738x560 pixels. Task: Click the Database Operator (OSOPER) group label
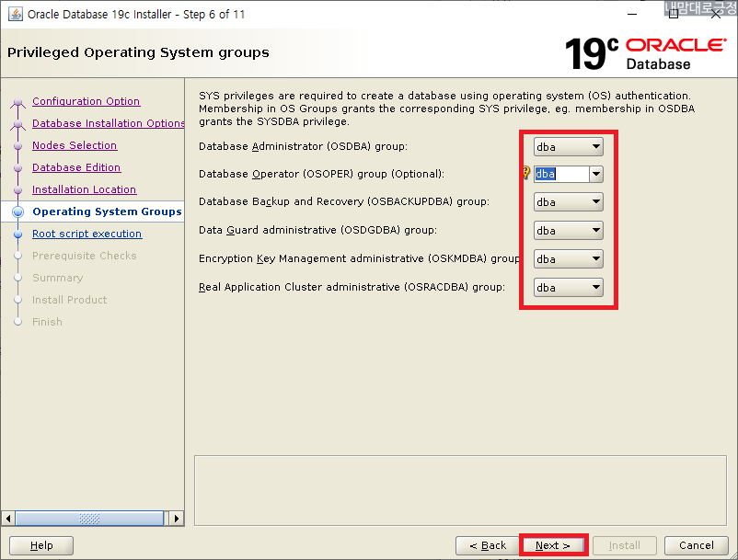click(x=321, y=174)
